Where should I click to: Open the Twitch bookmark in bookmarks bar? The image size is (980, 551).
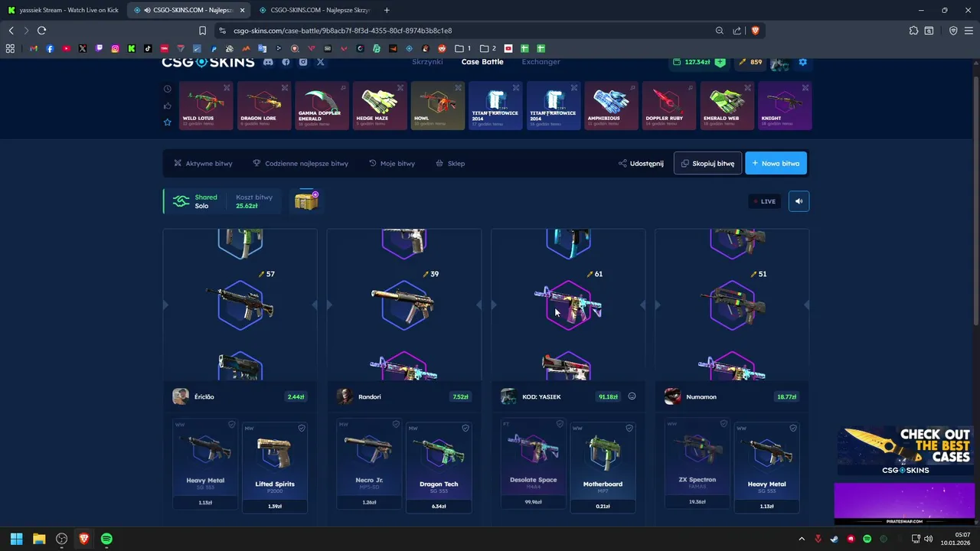pos(99,48)
